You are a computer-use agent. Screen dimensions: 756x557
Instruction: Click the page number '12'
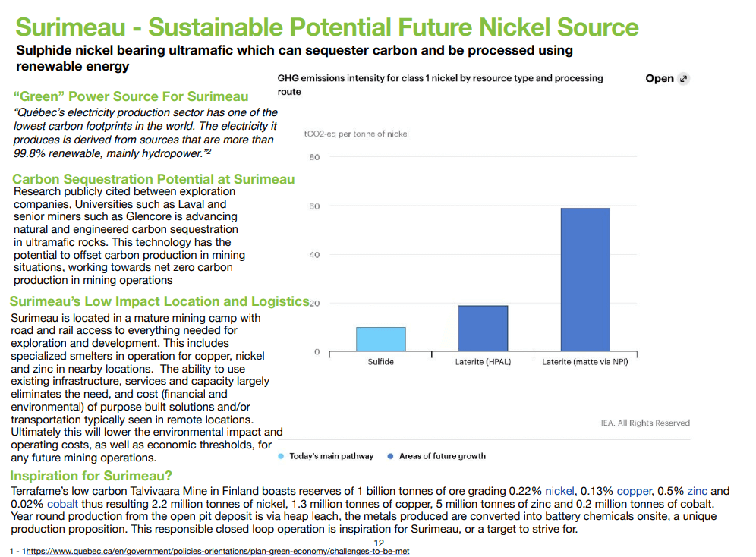click(x=379, y=543)
